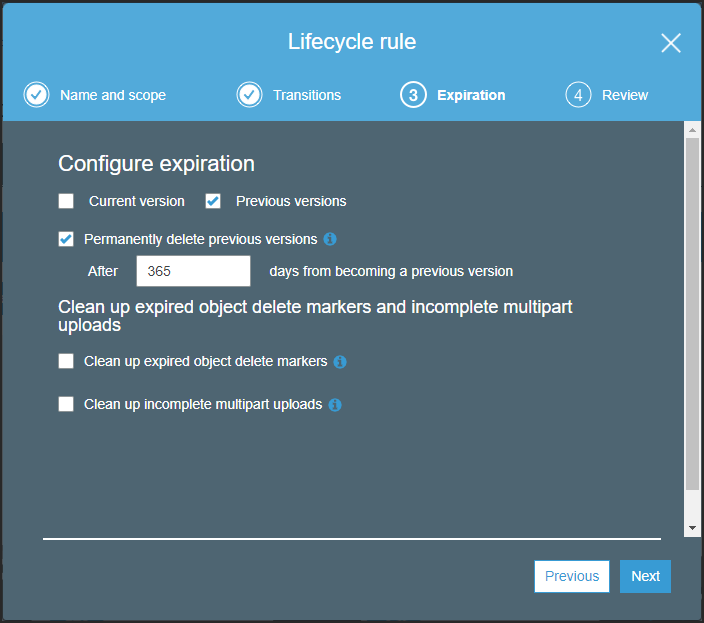The height and width of the screenshot is (623, 704).
Task: Uncheck the Previous versions checkbox
Action: pos(213,201)
